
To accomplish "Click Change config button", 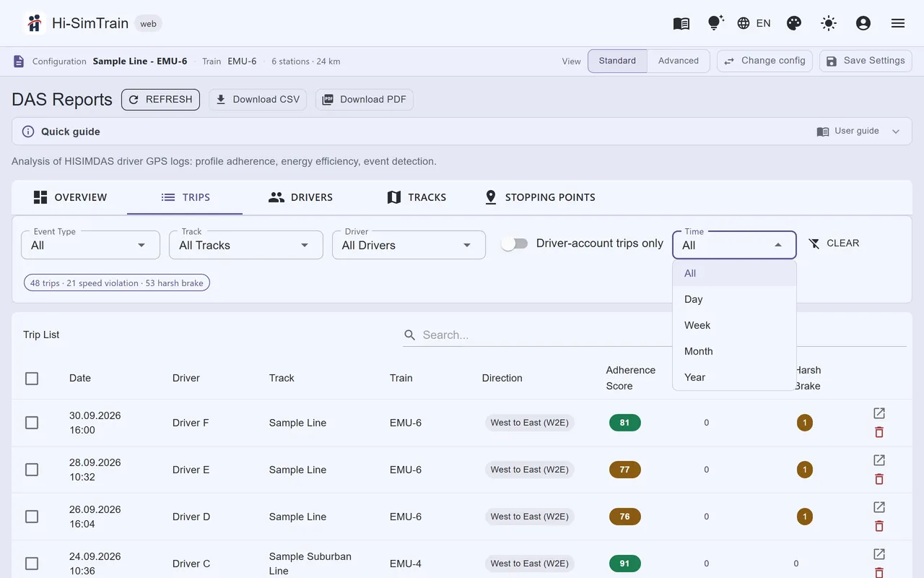I will 764,61.
